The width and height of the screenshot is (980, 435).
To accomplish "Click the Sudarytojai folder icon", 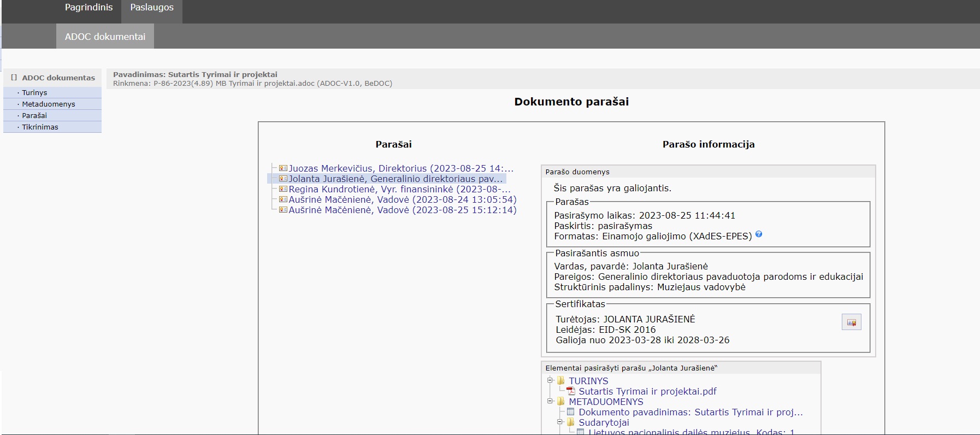I will 571,422.
